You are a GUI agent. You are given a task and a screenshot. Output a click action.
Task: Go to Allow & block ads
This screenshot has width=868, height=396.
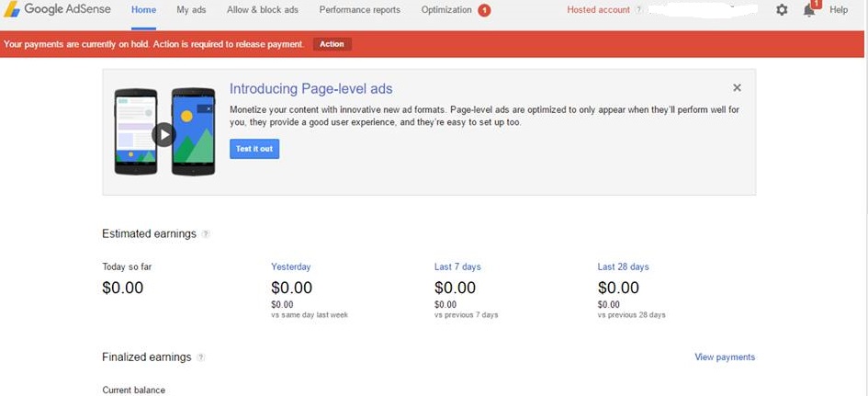click(263, 10)
